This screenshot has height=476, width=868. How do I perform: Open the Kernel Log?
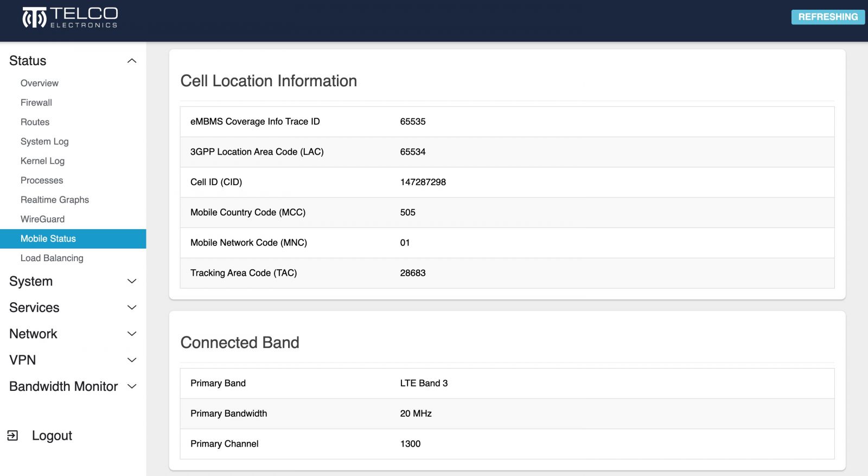pyautogui.click(x=42, y=161)
